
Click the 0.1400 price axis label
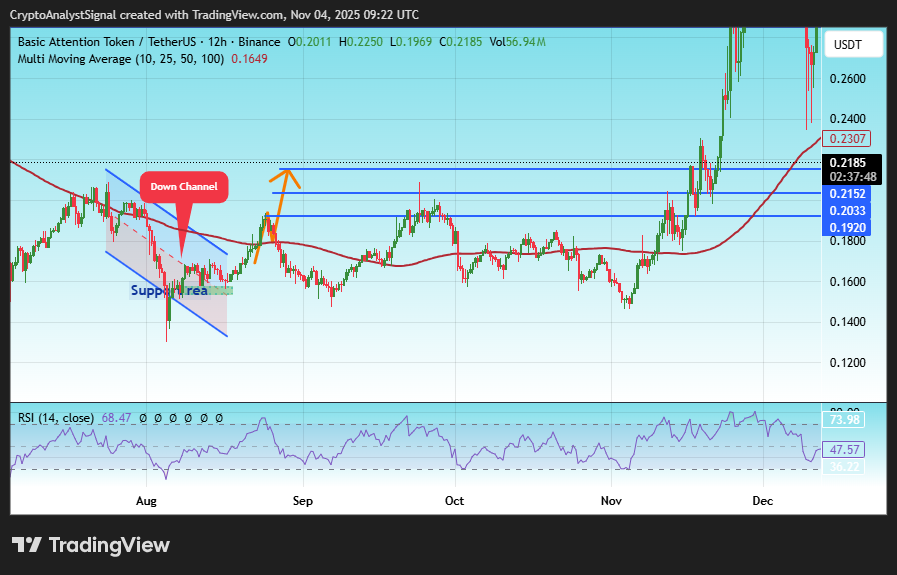point(848,322)
